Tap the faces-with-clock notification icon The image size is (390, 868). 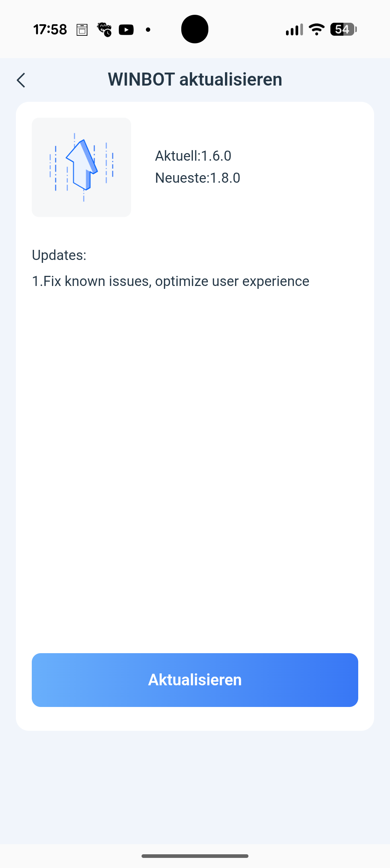104,30
